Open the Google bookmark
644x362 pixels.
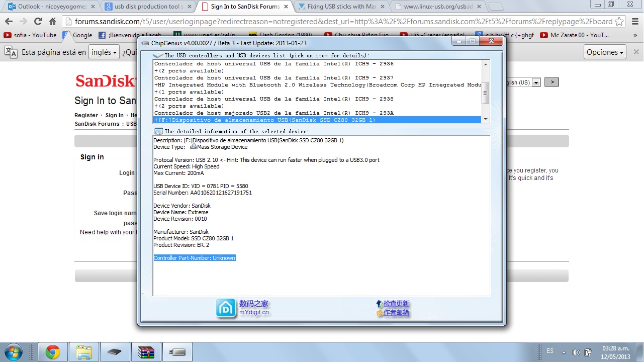tap(78, 35)
